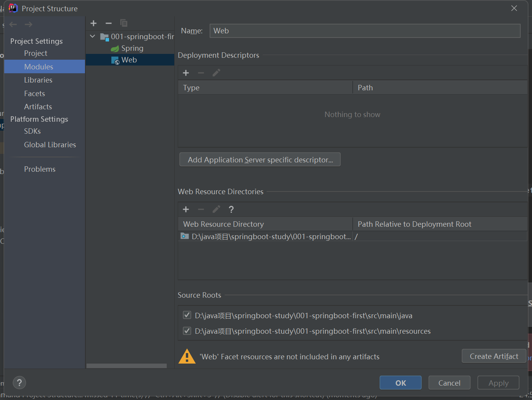Click the src\main\java source root path text
The width and height of the screenshot is (532, 400).
tap(303, 316)
